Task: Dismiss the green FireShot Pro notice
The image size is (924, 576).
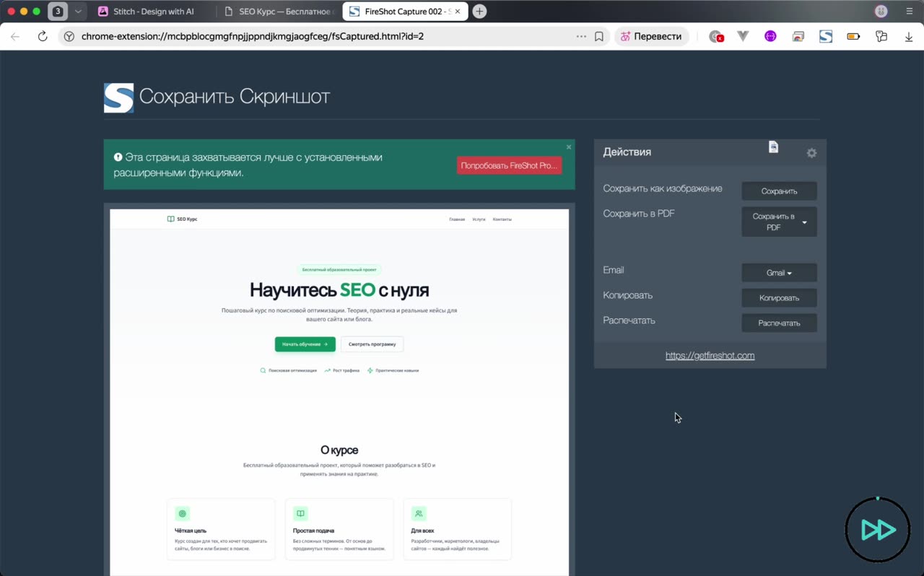Action: click(x=569, y=147)
